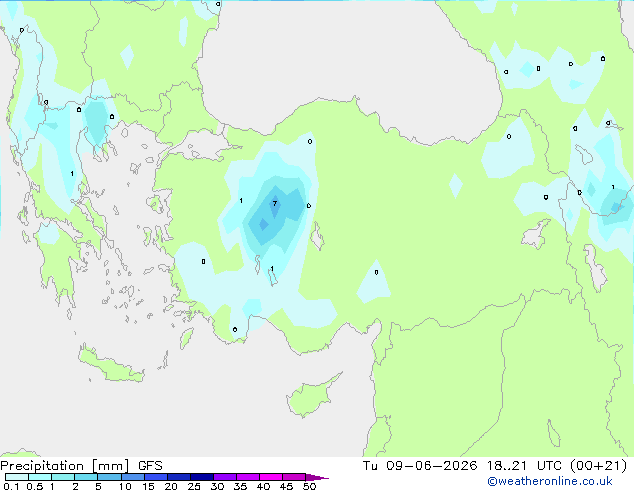
Task: Click the 0.5–1 mm legend color swatch
Action: coord(40,477)
